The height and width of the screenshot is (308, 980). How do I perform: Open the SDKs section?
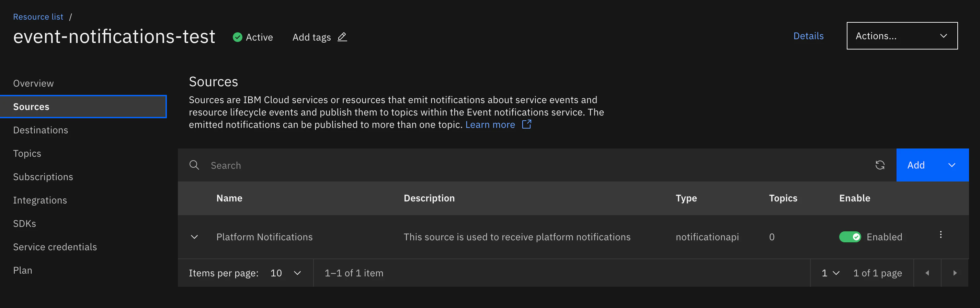tap(24, 223)
